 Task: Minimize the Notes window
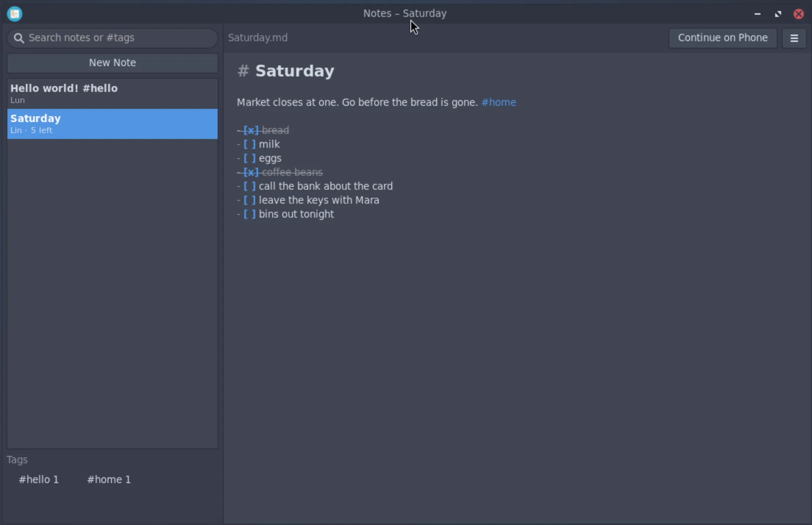pos(757,14)
